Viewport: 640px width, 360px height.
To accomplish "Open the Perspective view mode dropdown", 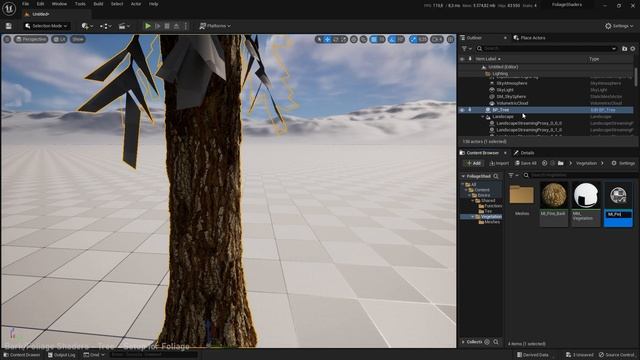I will pyautogui.click(x=31, y=40).
